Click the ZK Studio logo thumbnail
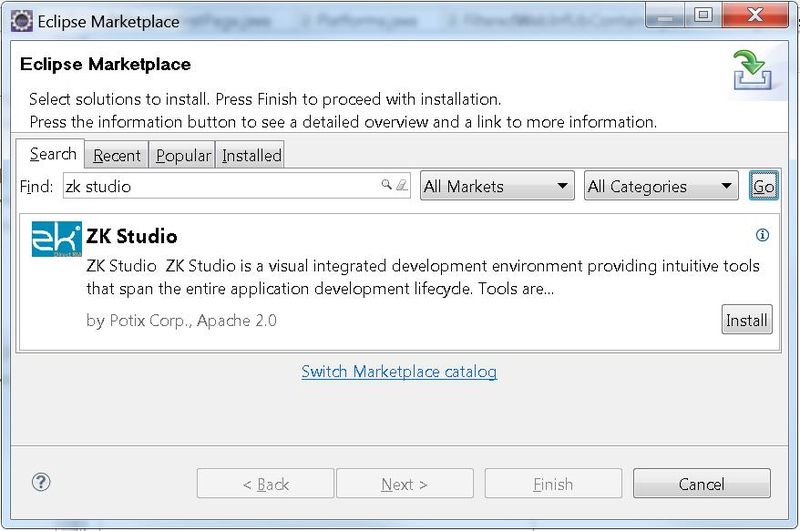The height and width of the screenshot is (531, 800). [x=56, y=239]
